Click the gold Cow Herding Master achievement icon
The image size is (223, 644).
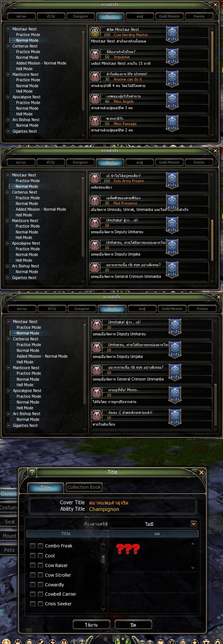[x=95, y=32]
